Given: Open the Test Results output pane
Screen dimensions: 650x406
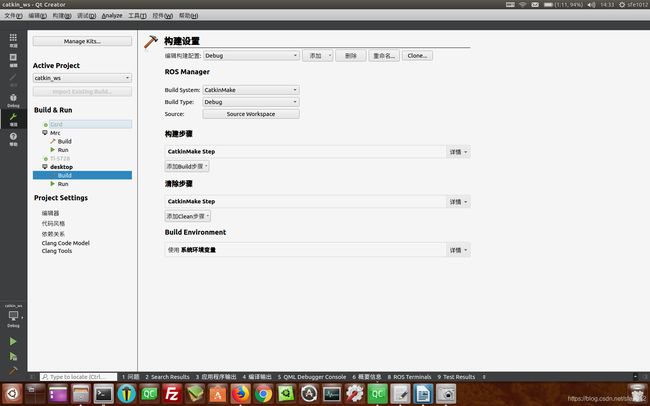Looking at the screenshot, I should (456, 377).
